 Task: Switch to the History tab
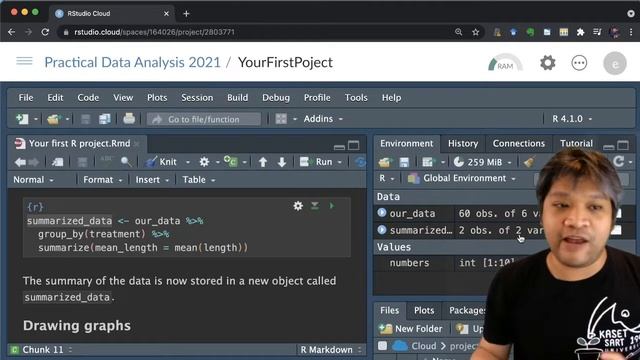click(463, 143)
